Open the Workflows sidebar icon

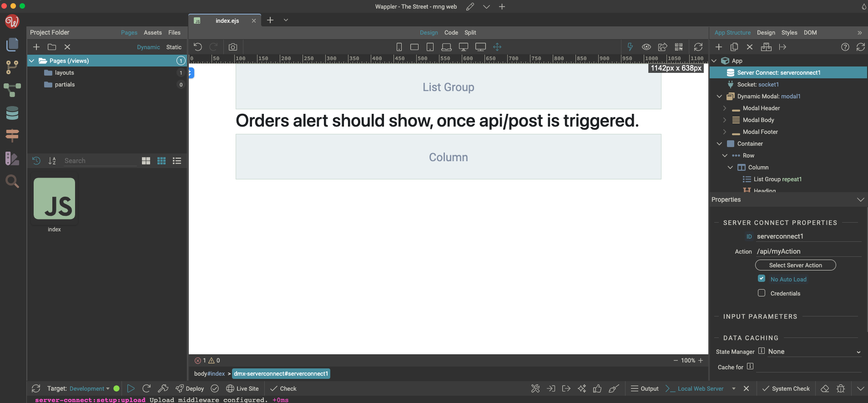click(x=12, y=90)
